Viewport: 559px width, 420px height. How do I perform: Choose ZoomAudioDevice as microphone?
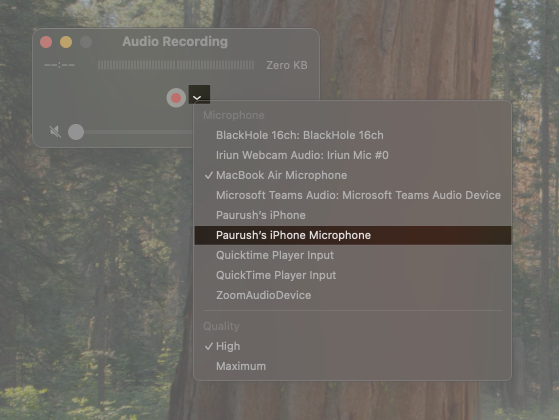(353, 295)
